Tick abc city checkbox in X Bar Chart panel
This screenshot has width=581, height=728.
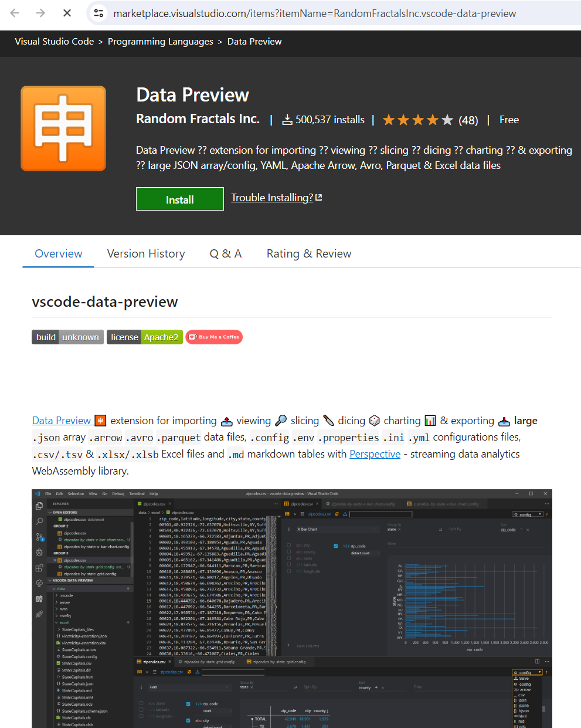pos(289,546)
